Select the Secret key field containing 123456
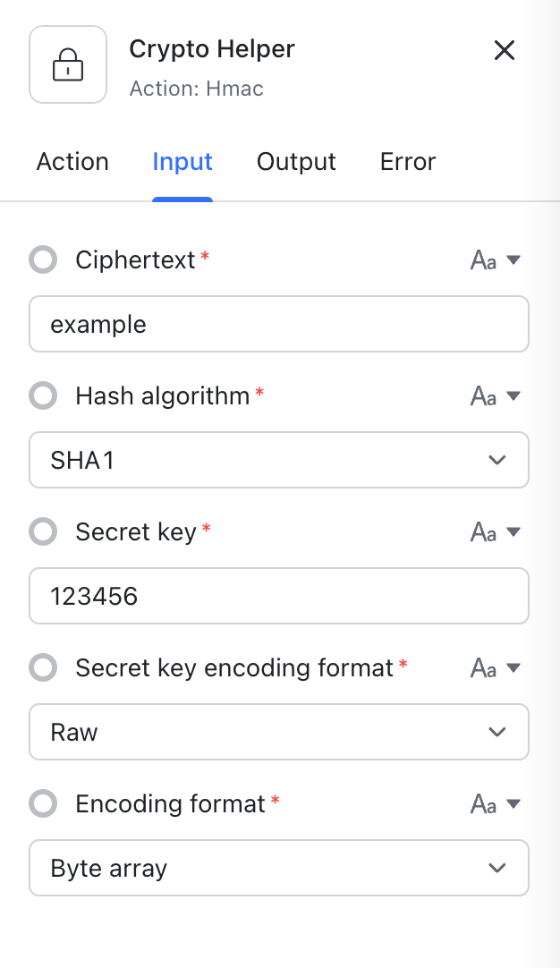 coord(279,596)
